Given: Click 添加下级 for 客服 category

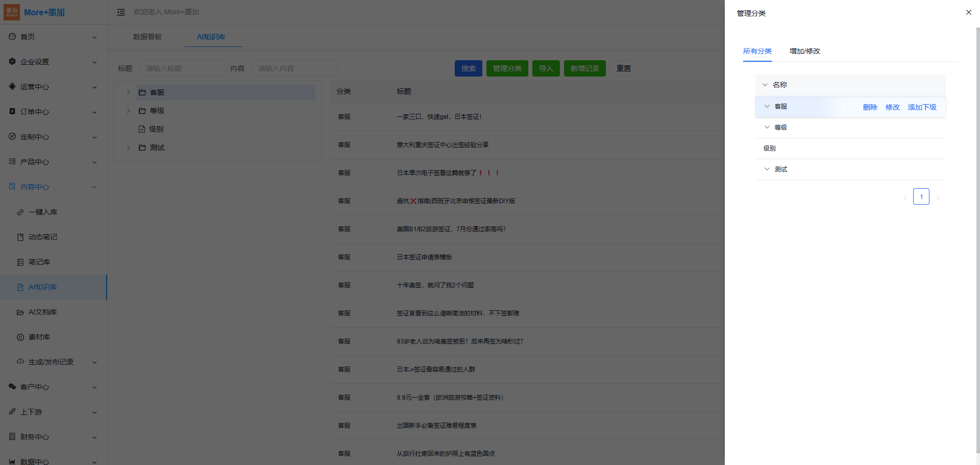Looking at the screenshot, I should coord(922,107).
